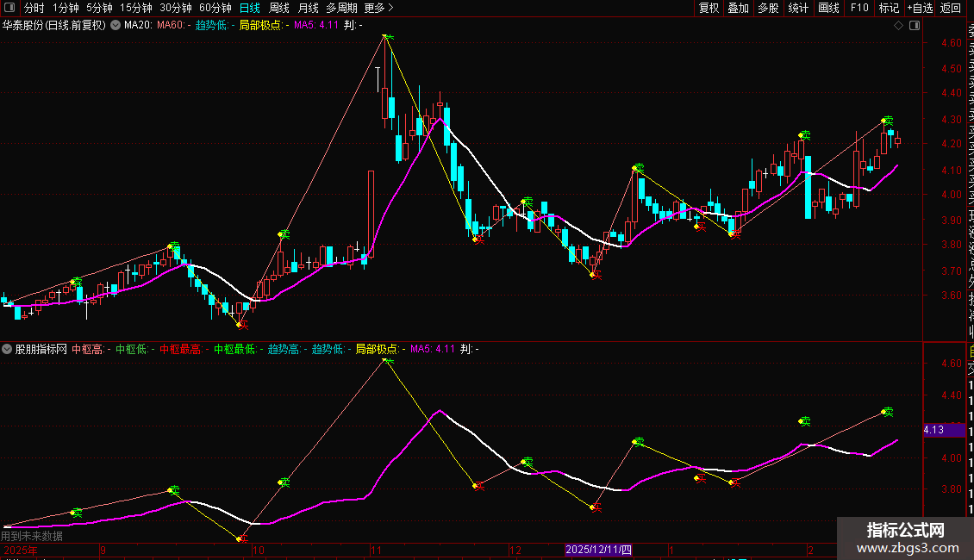
Task: Select the 周线 weekly period tab
Action: [x=279, y=8]
